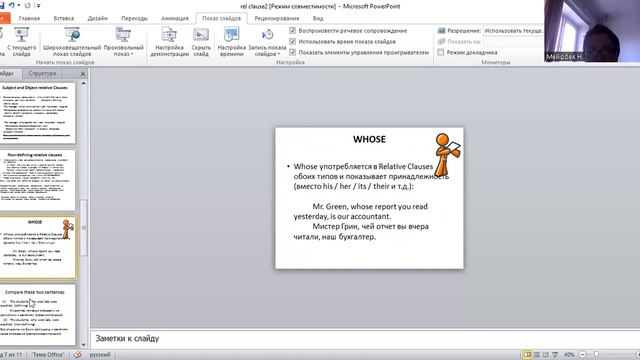The width and height of the screenshot is (640, 360).
Task: Click the Redo icon in quick access toolbar
Action: pyautogui.click(x=27, y=5)
